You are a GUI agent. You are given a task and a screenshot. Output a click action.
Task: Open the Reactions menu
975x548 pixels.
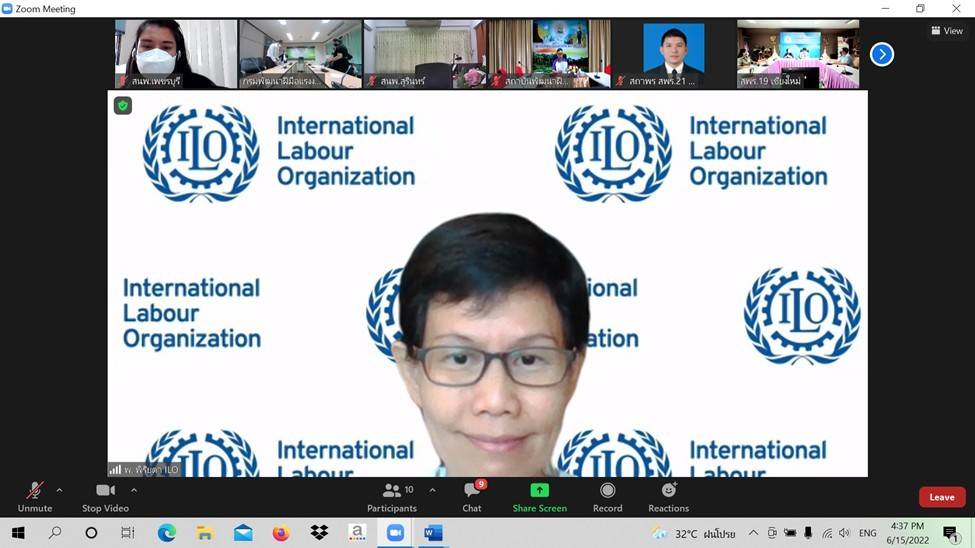click(x=668, y=497)
